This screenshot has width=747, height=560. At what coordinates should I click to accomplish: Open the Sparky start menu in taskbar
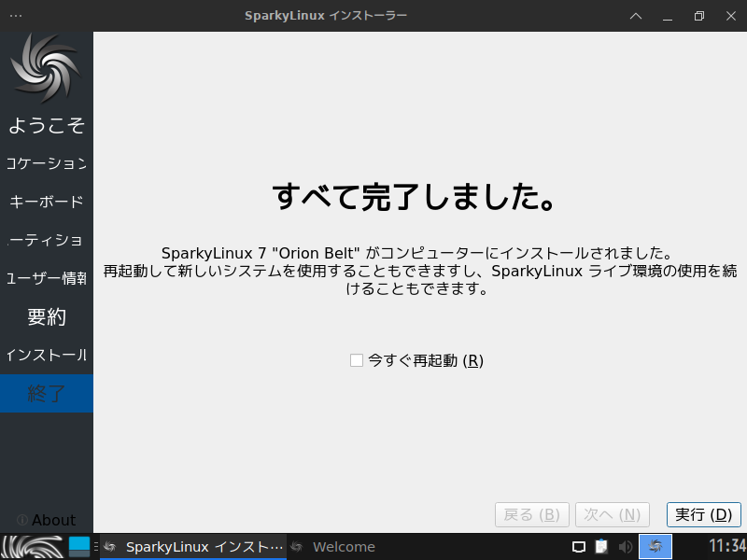[33, 547]
